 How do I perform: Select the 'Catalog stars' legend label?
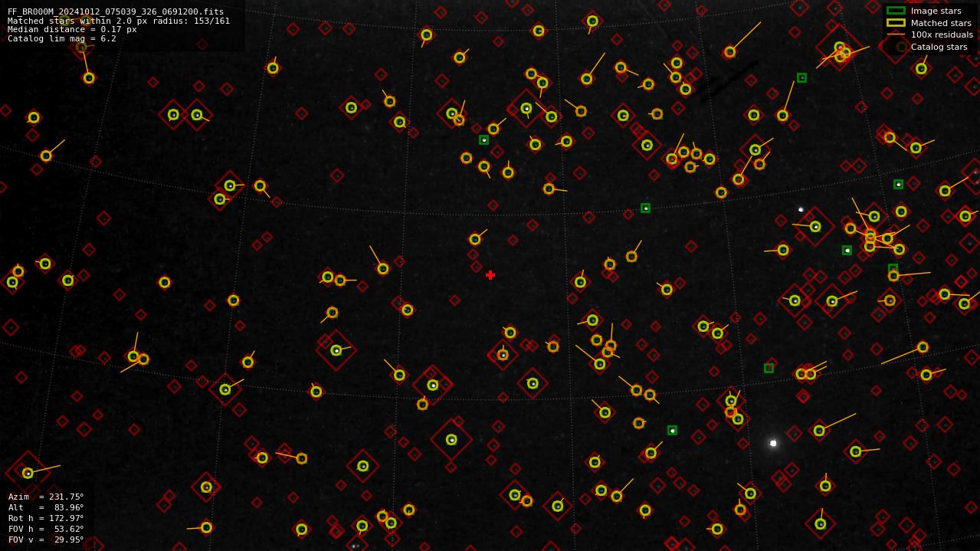pos(939,48)
